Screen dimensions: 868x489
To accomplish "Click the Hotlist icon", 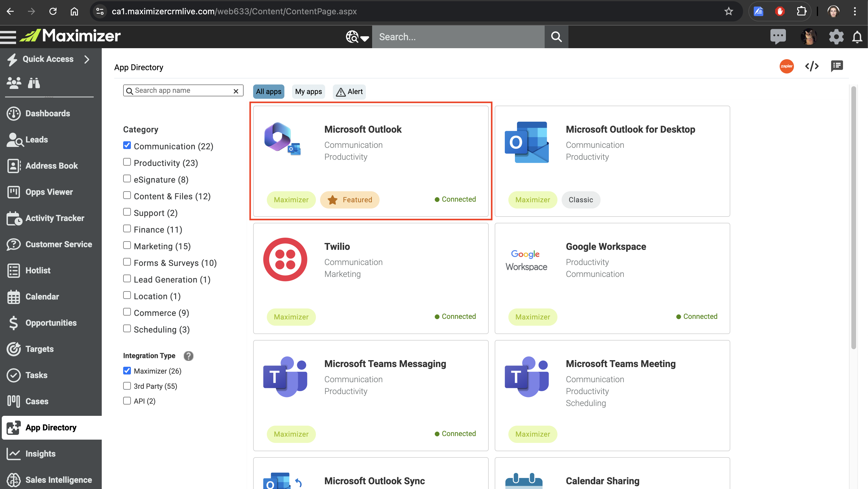I will (13, 271).
